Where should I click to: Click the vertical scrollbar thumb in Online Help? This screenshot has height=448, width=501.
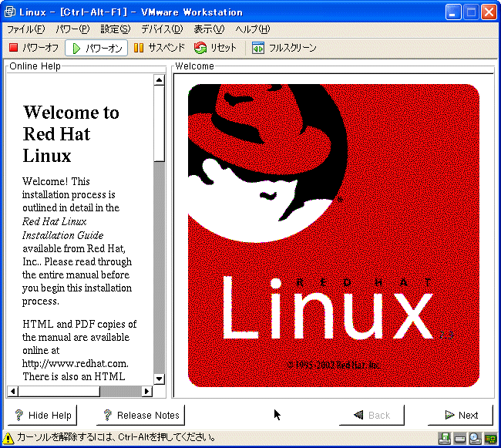(x=159, y=123)
